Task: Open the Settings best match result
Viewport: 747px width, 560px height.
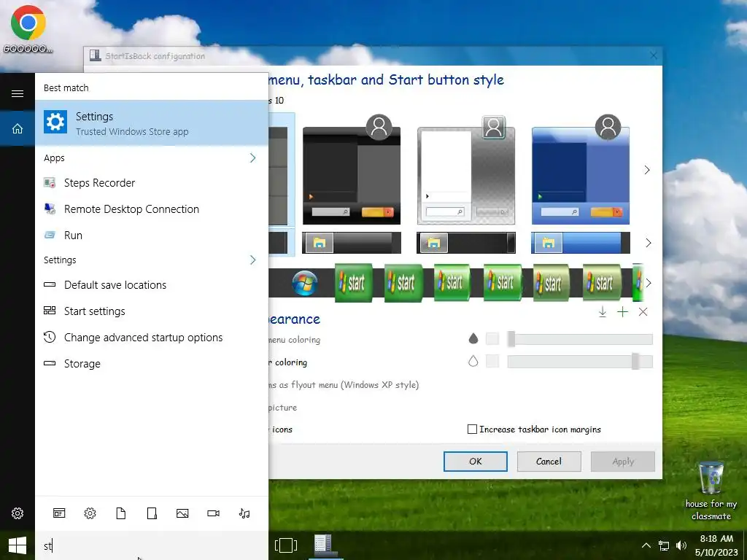Action: (x=152, y=122)
